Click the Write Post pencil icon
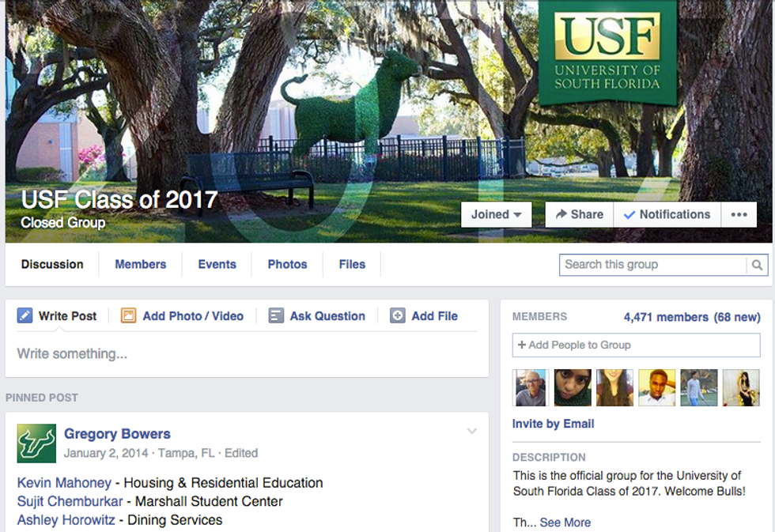 coord(25,315)
